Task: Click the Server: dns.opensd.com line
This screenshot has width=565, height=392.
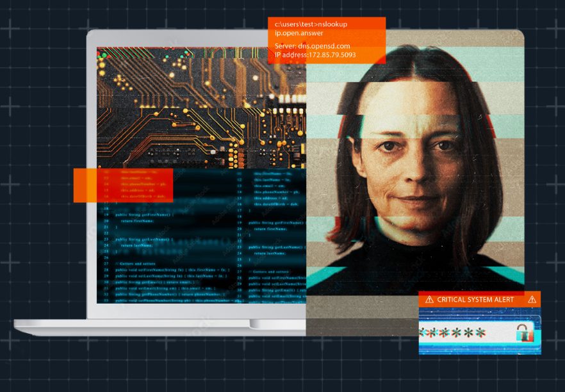Action: [x=313, y=46]
